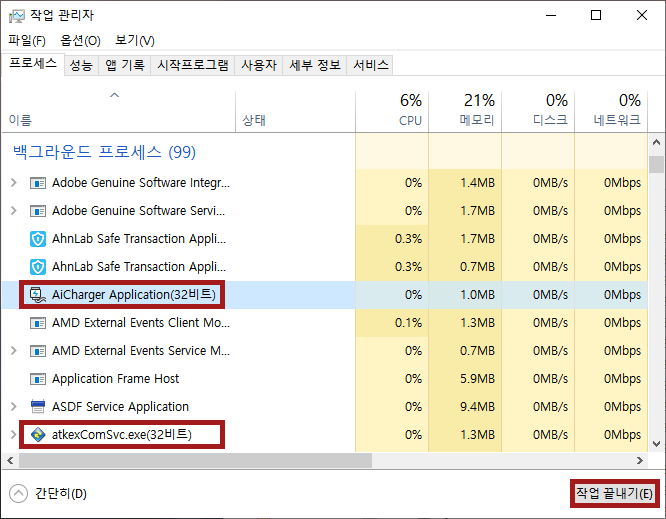Screen dimensions: 666x519
Task: Switch to the 성능 tab
Action: 81,65
